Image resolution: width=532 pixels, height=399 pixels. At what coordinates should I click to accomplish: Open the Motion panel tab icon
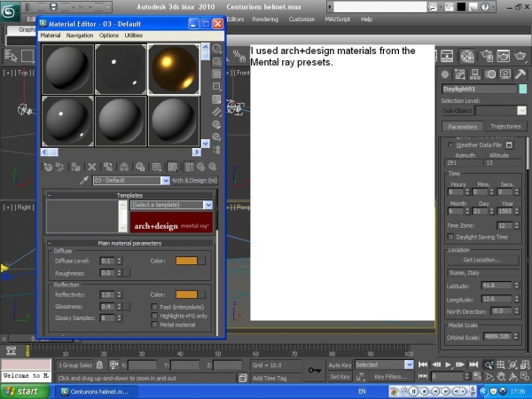click(490, 74)
